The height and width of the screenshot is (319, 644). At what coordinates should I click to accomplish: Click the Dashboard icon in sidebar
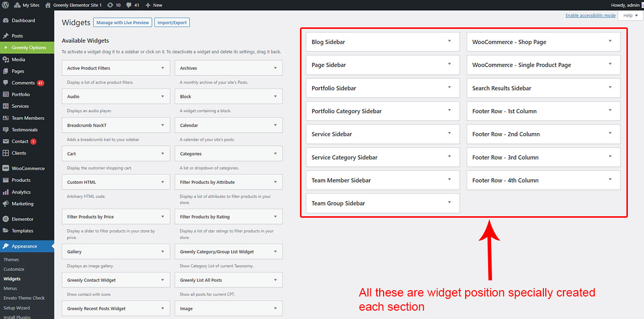6,21
